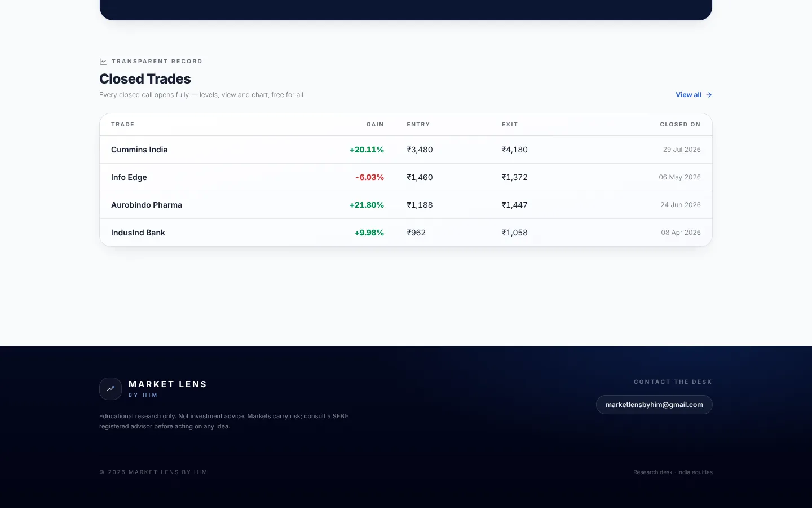This screenshot has width=812, height=508.
Task: Click the -6.03% loss value
Action: pyautogui.click(x=369, y=177)
